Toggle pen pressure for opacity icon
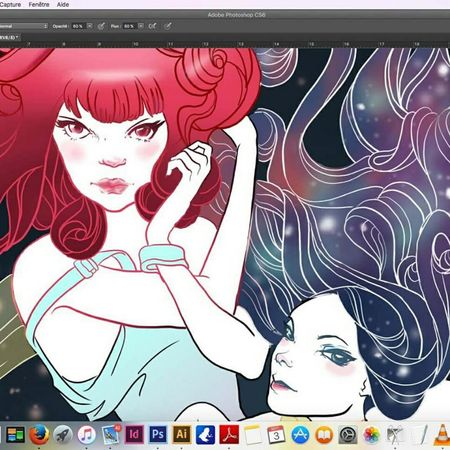The height and width of the screenshot is (450, 450). tap(101, 26)
